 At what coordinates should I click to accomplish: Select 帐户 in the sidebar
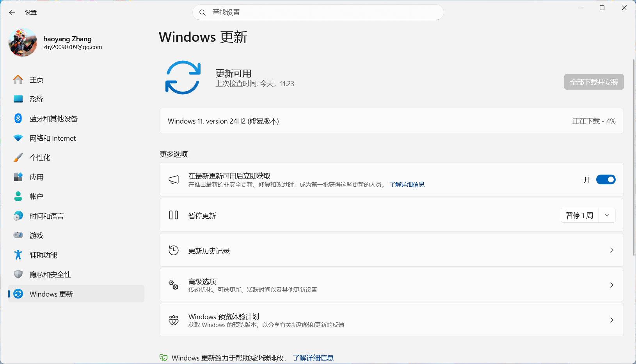[x=76, y=196]
